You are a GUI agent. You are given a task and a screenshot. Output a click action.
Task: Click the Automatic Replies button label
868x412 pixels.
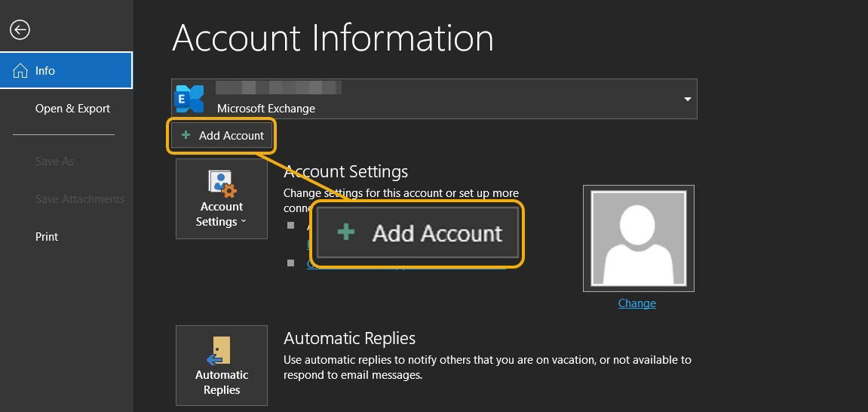pos(222,382)
